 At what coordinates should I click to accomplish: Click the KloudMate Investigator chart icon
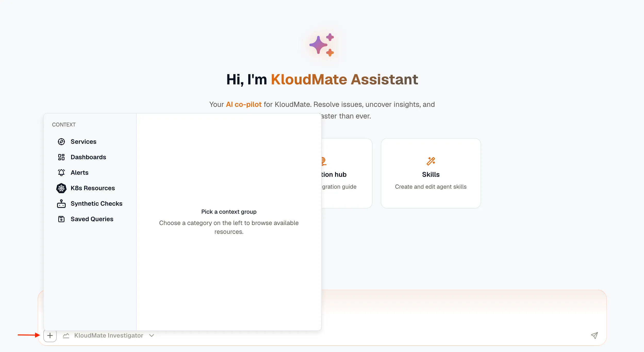(x=66, y=335)
